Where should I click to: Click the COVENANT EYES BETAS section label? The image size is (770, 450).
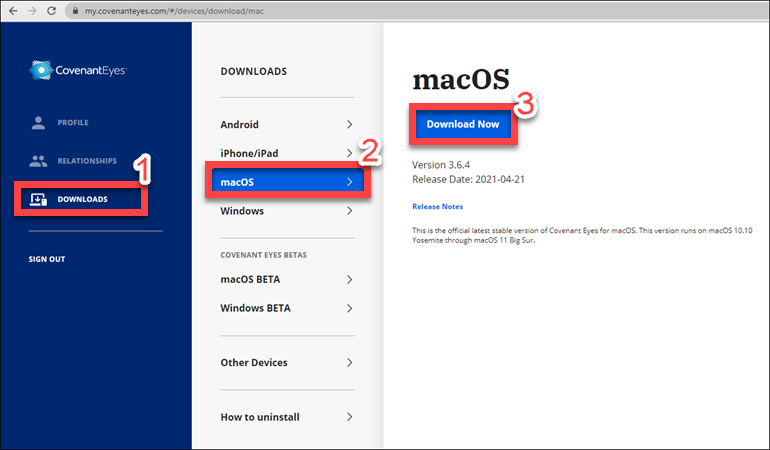click(263, 255)
